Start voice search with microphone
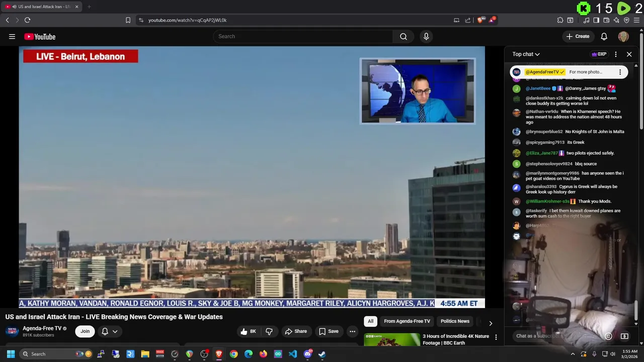Image resolution: width=644 pixels, height=362 pixels. click(426, 36)
